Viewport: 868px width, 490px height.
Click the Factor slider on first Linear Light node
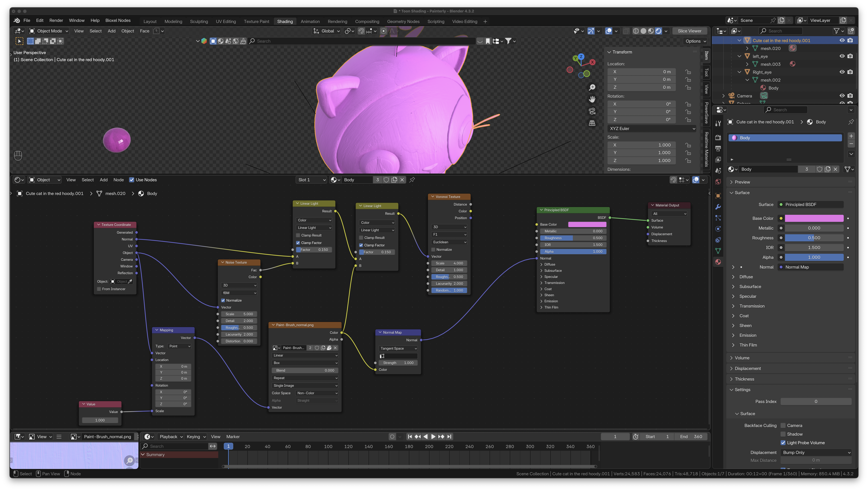pos(314,250)
